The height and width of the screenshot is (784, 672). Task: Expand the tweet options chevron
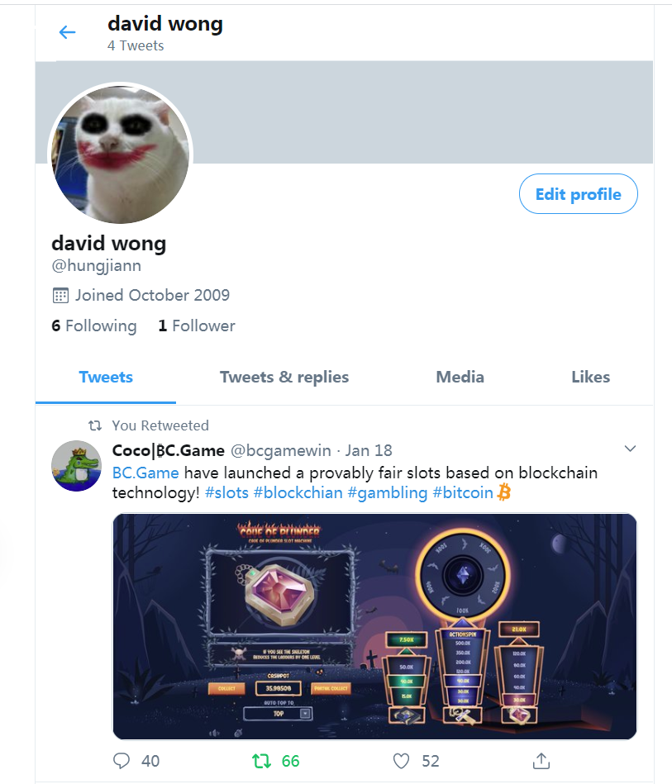(630, 449)
